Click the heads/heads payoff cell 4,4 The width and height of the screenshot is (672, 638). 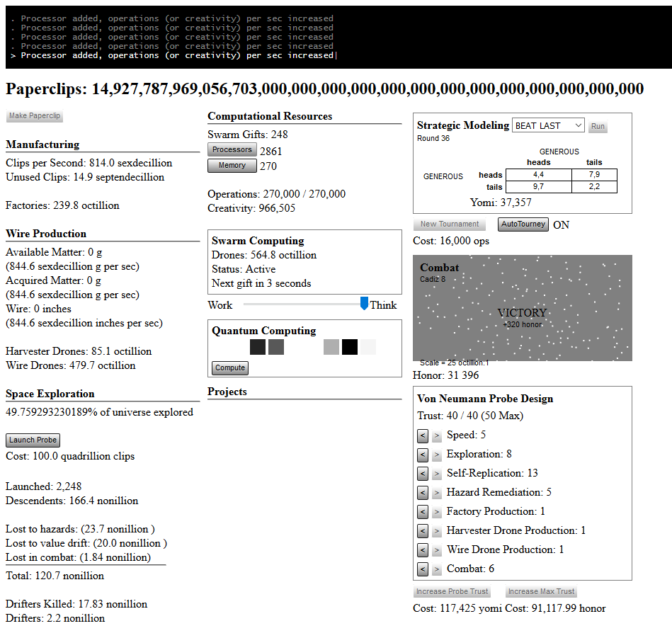[x=539, y=175]
